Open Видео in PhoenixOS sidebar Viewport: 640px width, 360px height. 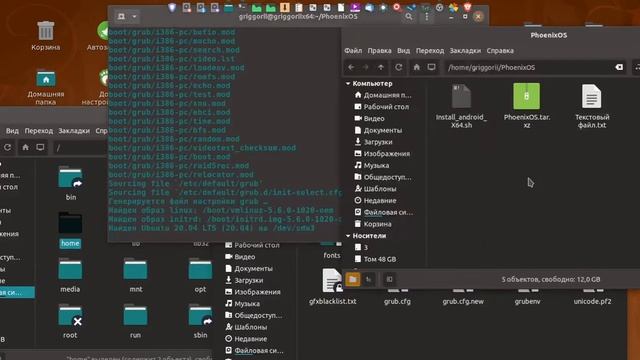(x=369, y=118)
